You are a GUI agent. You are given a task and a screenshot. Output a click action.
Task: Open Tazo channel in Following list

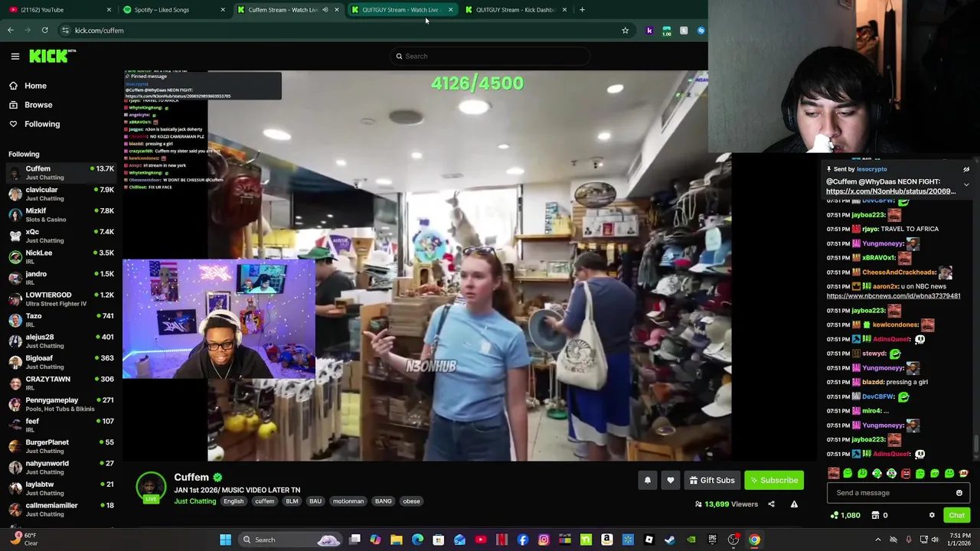(61, 320)
